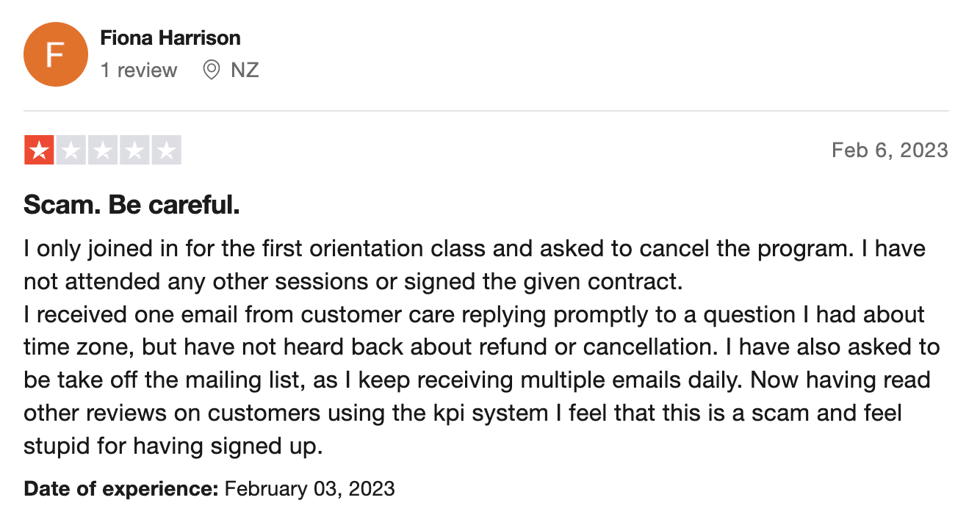Click the third grey star
The image size is (980, 514).
[103, 151]
